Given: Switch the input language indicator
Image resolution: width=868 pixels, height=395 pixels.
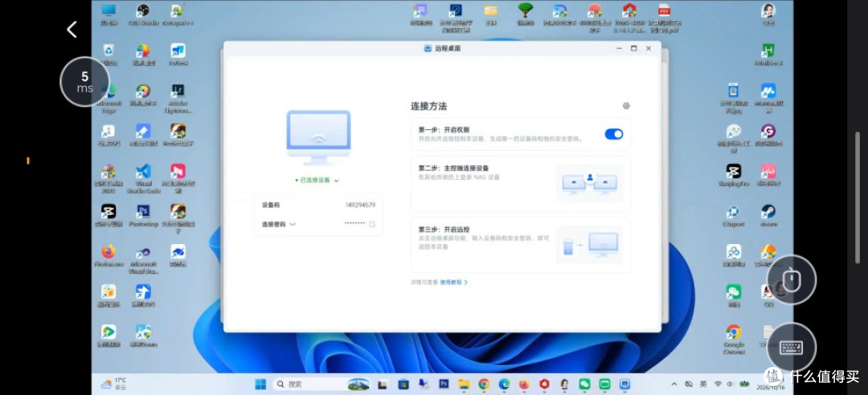Looking at the screenshot, I should [703, 384].
